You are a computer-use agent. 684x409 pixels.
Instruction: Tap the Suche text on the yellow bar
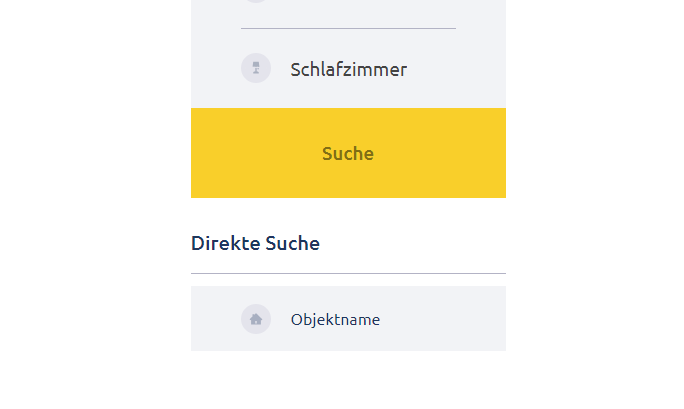pyautogui.click(x=348, y=153)
